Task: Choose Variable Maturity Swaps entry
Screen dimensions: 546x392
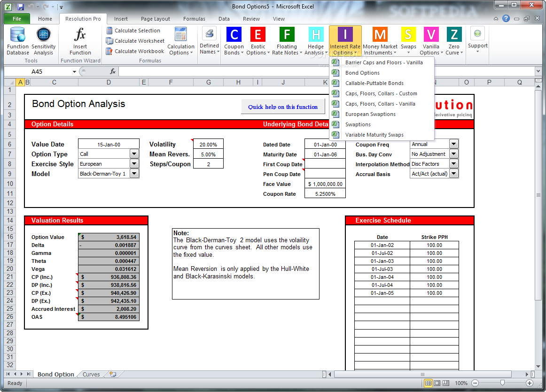Action: tap(382, 135)
